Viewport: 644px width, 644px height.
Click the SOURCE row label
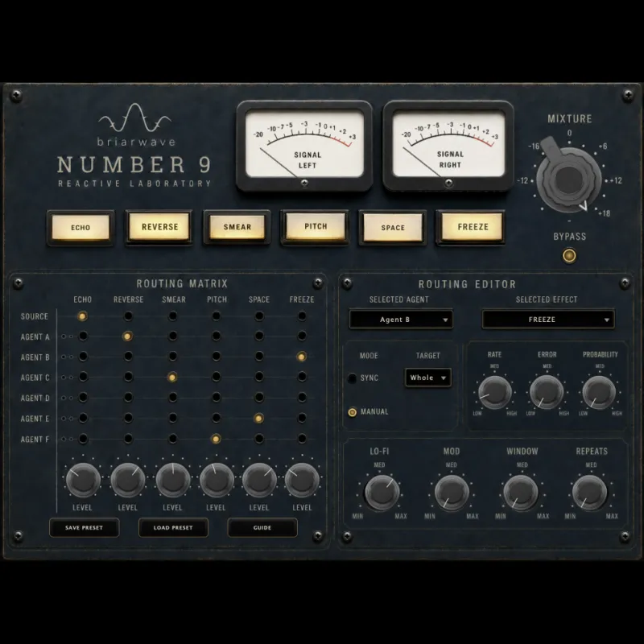[x=35, y=316]
